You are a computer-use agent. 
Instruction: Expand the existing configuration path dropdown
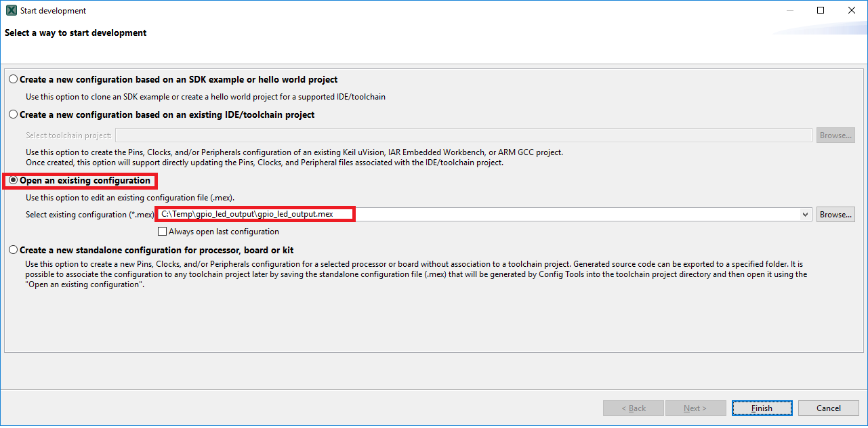pos(805,215)
